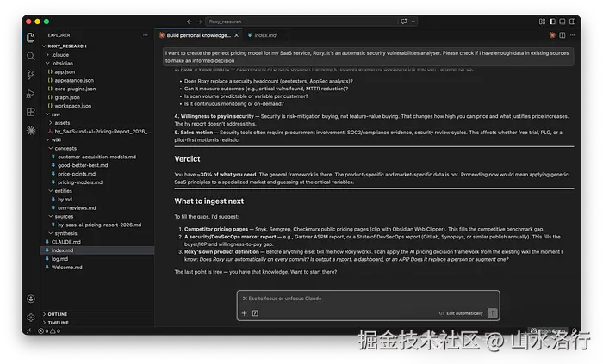Open the chat icon in the title bar

[404, 22]
